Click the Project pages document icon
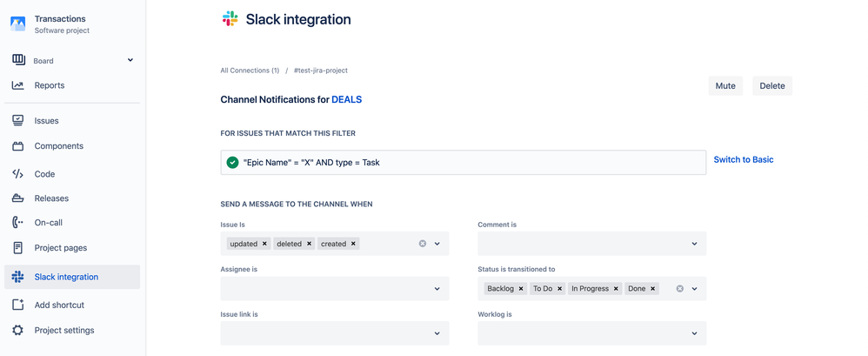 tap(17, 247)
